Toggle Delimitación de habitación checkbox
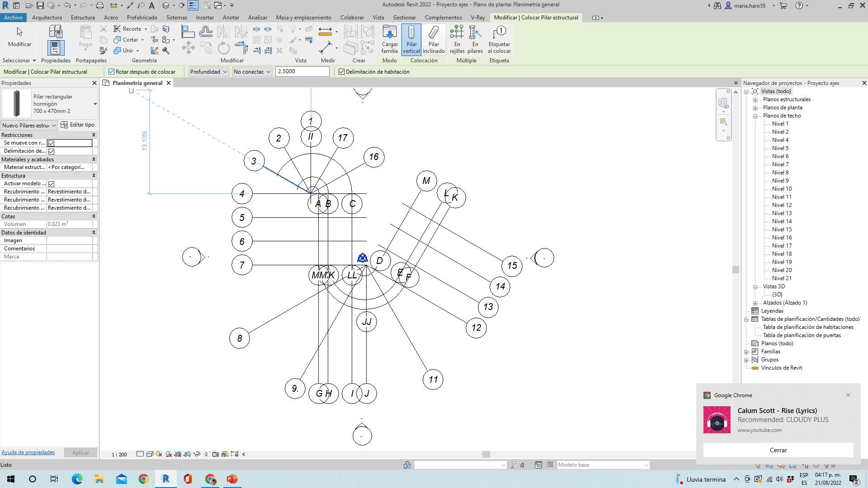This screenshot has width=868, height=488. 342,72
